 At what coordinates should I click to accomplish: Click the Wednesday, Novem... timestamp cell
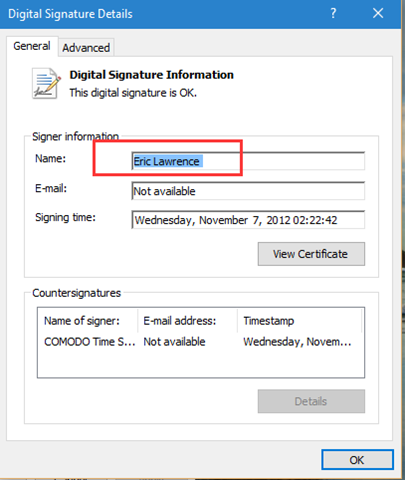tap(297, 342)
